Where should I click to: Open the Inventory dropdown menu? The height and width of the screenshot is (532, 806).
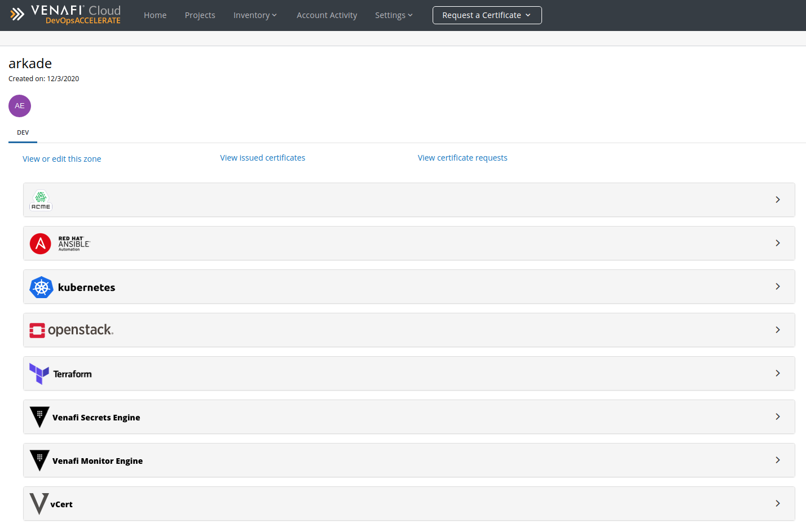tap(255, 15)
